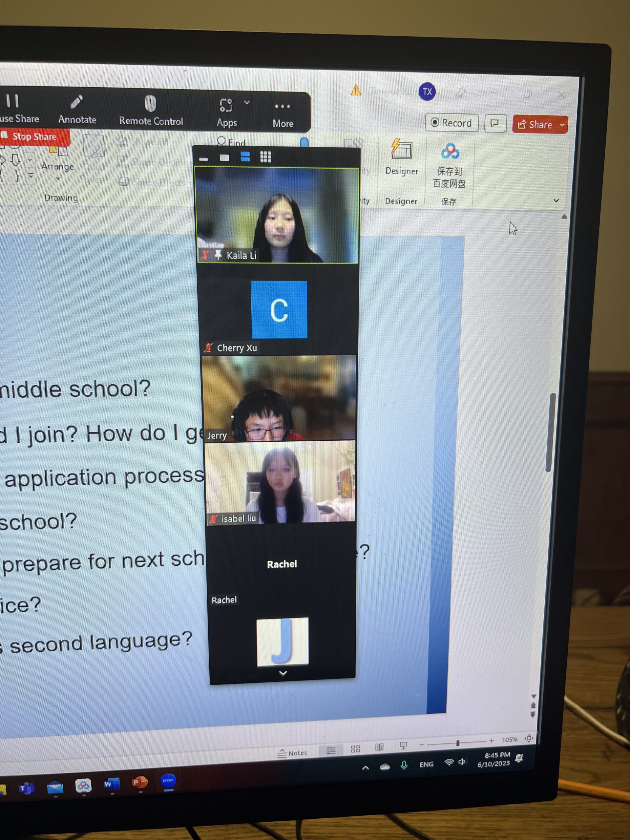
Task: Click the 105% zoom level
Action: click(509, 739)
